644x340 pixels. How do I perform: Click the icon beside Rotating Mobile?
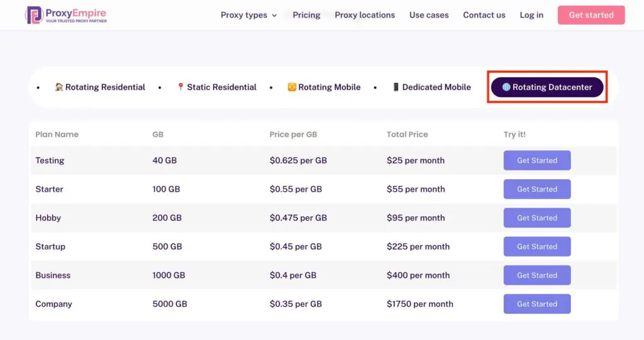pos(292,87)
